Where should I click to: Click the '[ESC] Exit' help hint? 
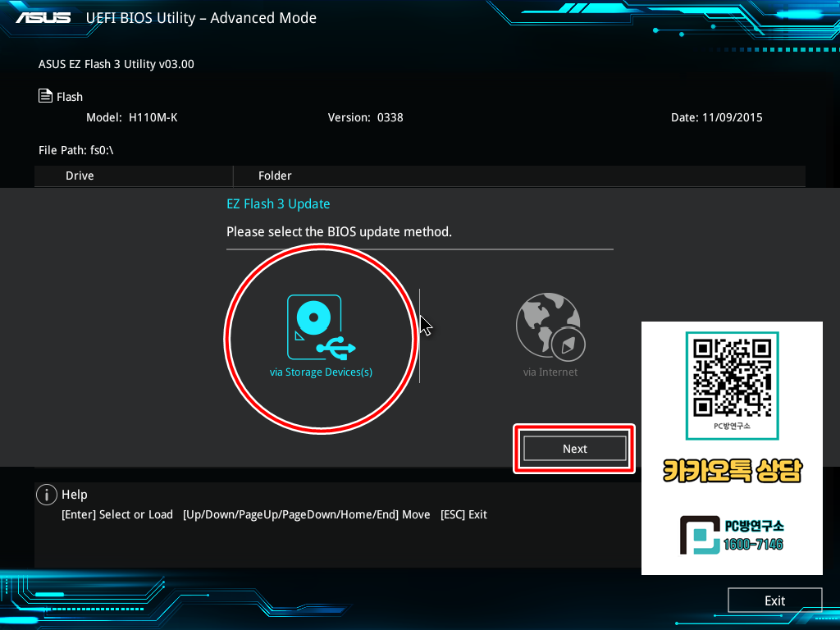pyautogui.click(x=463, y=514)
